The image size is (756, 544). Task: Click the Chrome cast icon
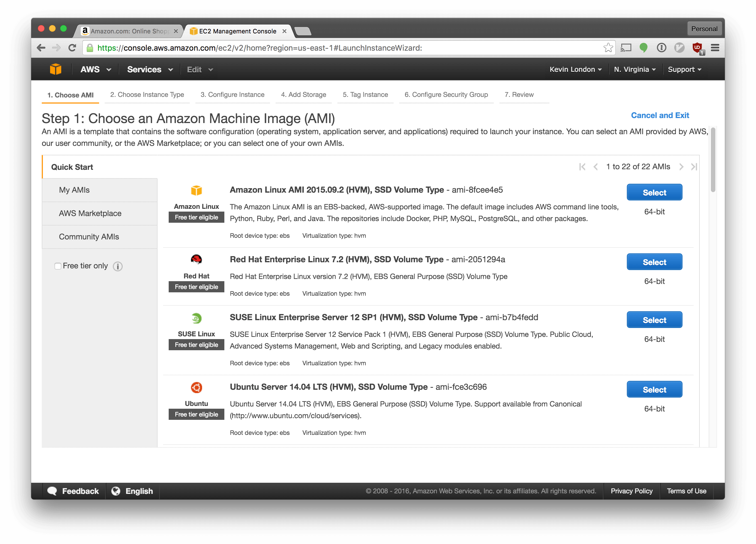pos(626,48)
